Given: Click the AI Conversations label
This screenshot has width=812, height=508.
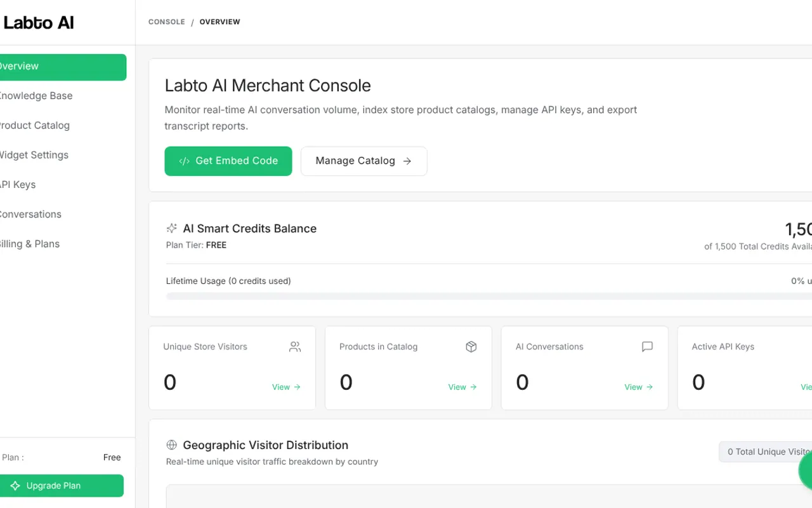Looking at the screenshot, I should [549, 347].
